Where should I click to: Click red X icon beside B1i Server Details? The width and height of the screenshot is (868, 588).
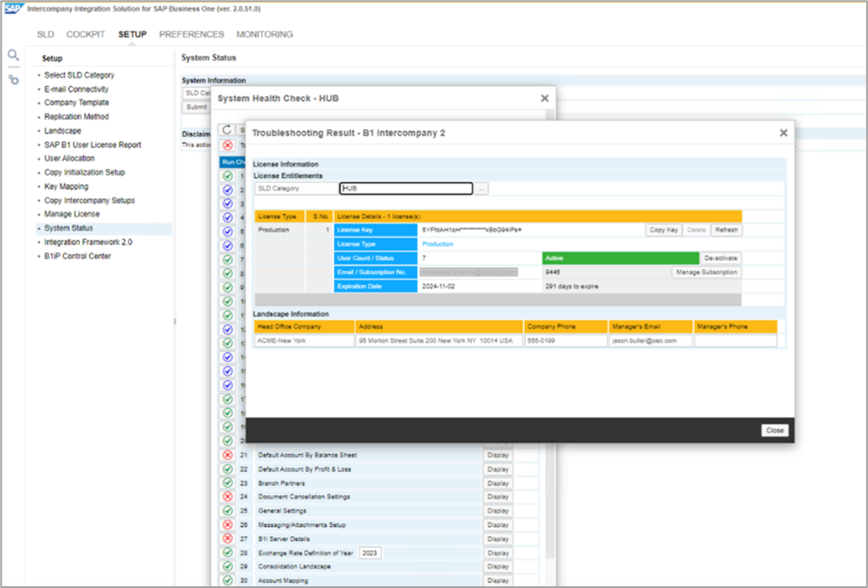[x=228, y=538]
